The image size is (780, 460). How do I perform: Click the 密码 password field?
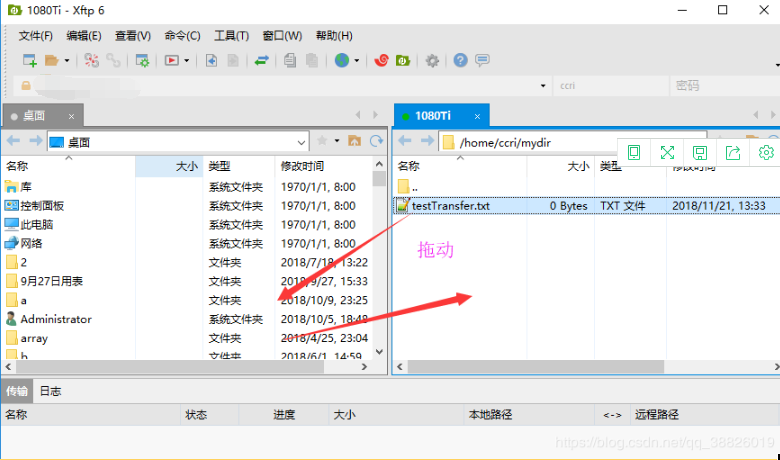725,86
